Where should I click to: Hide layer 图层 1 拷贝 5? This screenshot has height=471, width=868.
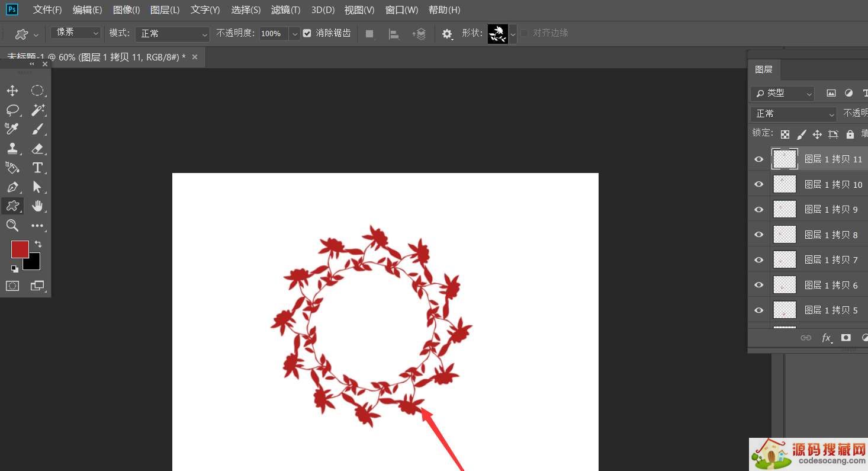click(758, 310)
